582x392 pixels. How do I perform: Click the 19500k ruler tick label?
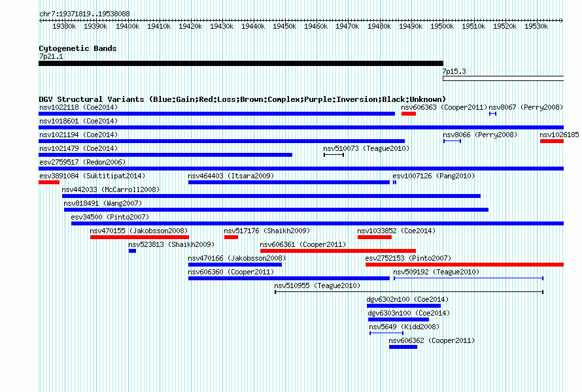point(442,26)
